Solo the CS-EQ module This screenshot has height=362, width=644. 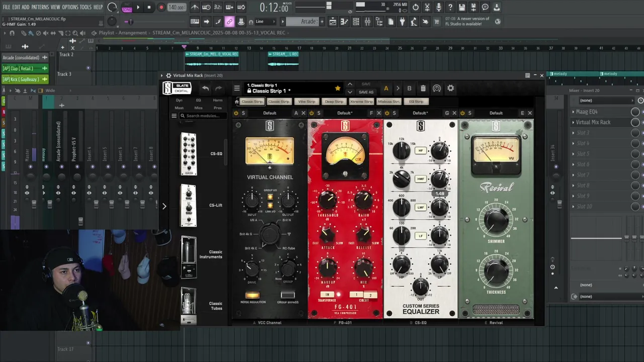click(394, 113)
